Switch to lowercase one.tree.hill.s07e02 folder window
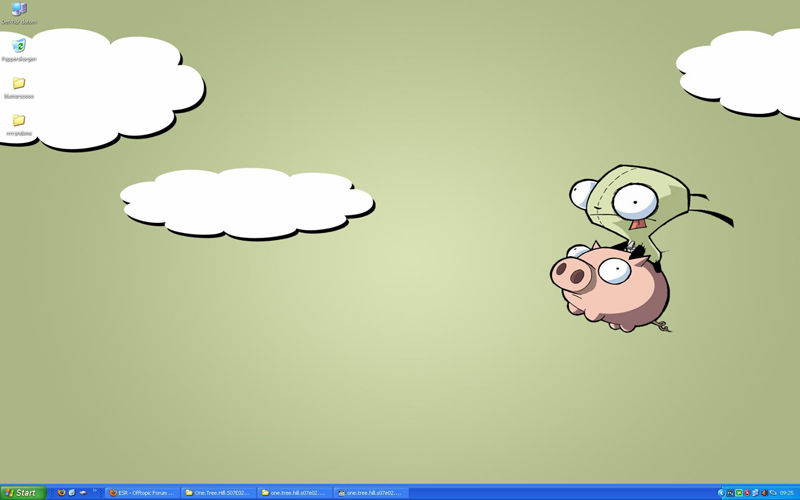 [294, 493]
